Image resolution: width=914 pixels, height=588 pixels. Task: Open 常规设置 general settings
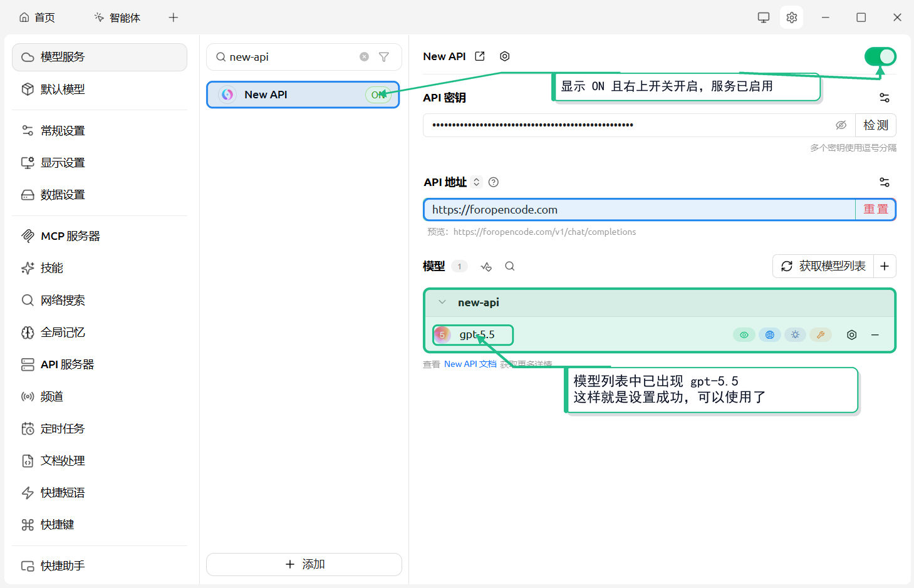[100, 131]
